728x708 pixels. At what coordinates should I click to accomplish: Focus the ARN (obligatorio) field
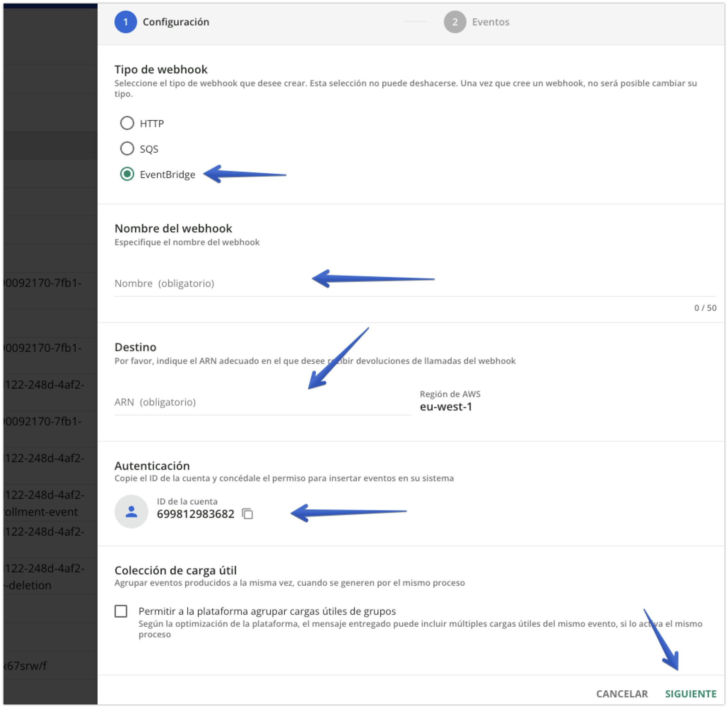[262, 402]
